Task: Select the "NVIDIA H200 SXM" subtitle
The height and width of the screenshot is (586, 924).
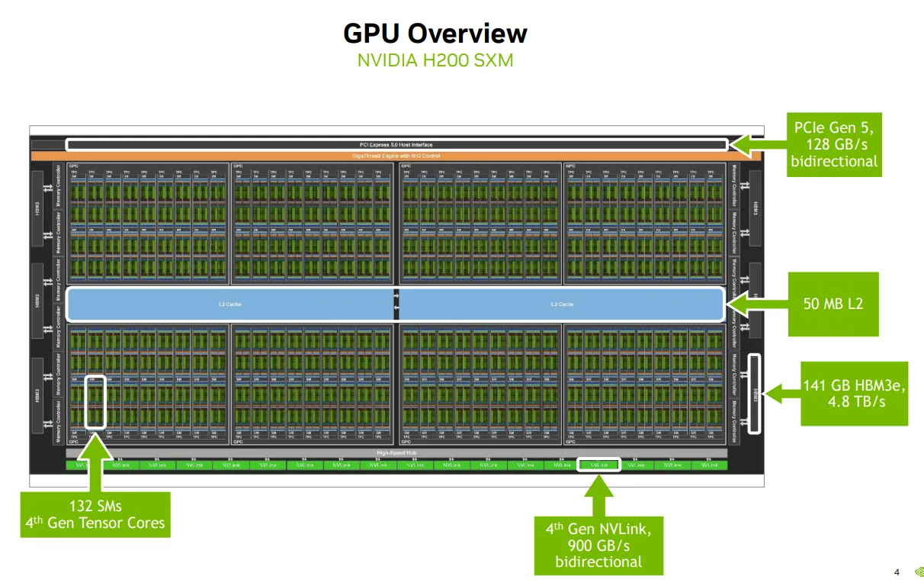Action: click(x=435, y=60)
